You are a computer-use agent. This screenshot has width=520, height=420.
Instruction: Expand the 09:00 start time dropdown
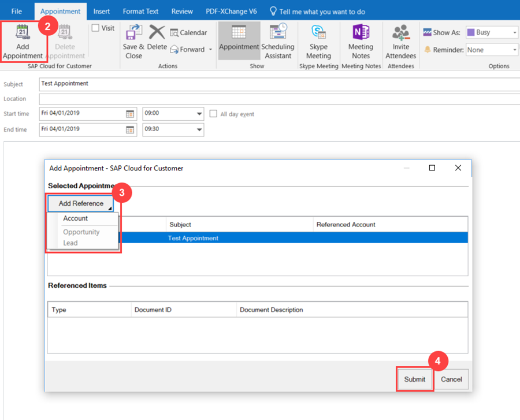coord(199,114)
